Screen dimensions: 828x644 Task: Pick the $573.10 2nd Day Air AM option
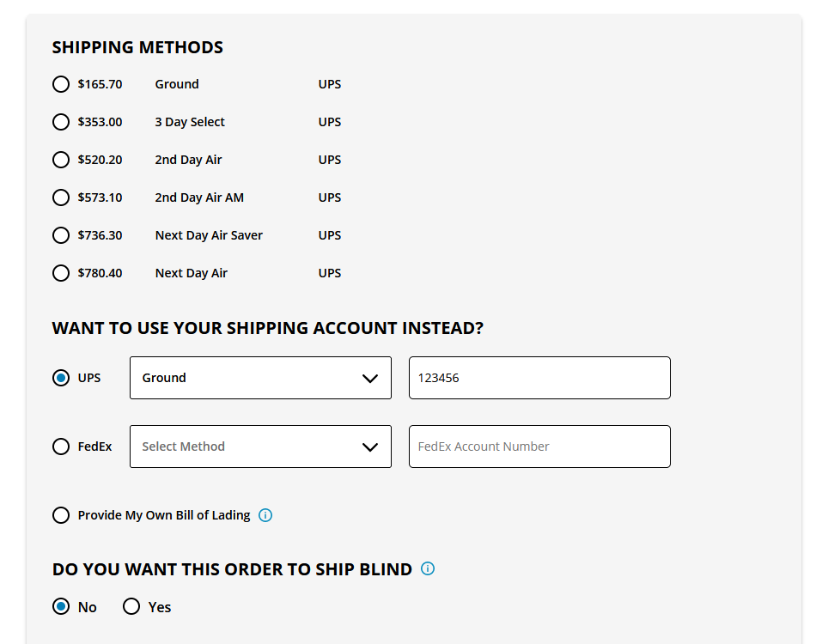tap(61, 197)
